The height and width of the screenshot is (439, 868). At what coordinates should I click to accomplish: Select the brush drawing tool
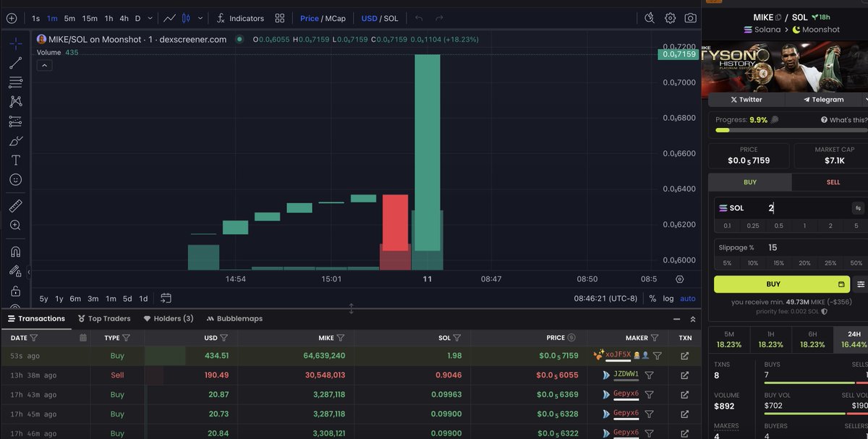coord(15,141)
